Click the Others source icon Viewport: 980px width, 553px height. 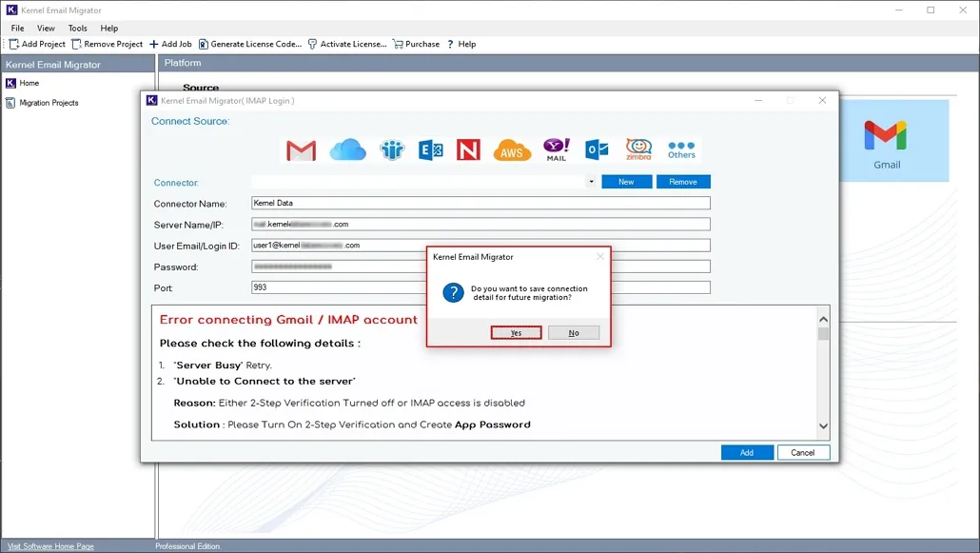681,149
